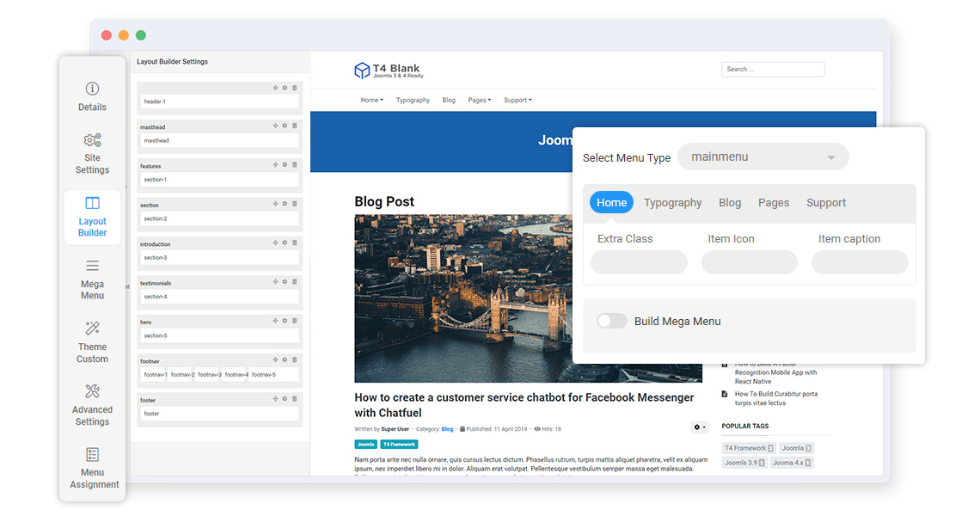Expand the Select Menu Type dropdown

click(x=763, y=157)
